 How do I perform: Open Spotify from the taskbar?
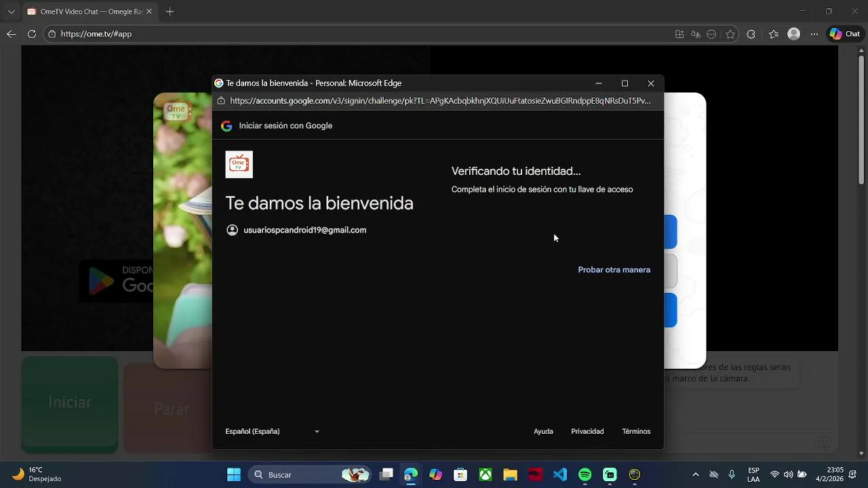pyautogui.click(x=585, y=474)
